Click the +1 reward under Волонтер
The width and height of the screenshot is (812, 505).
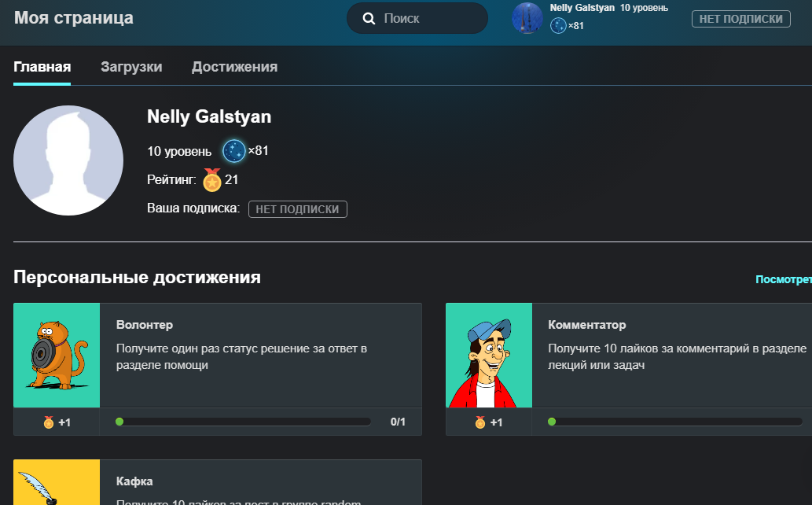[64, 422]
